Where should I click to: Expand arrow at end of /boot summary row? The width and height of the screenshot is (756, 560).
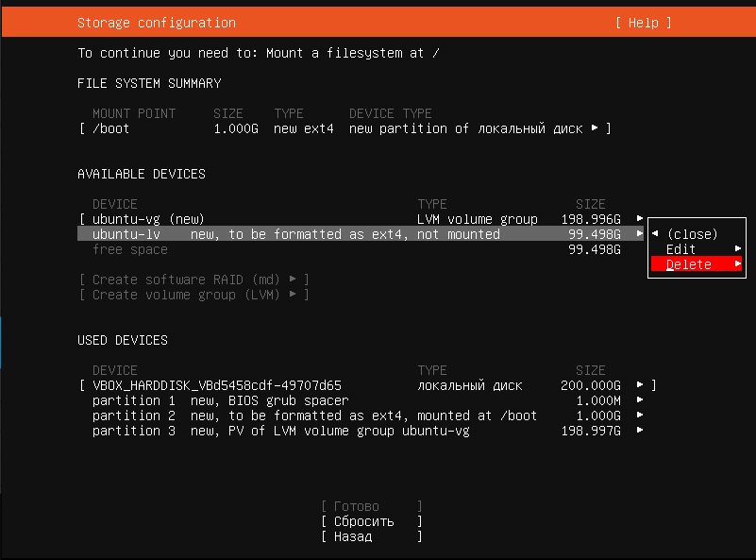pyautogui.click(x=595, y=128)
